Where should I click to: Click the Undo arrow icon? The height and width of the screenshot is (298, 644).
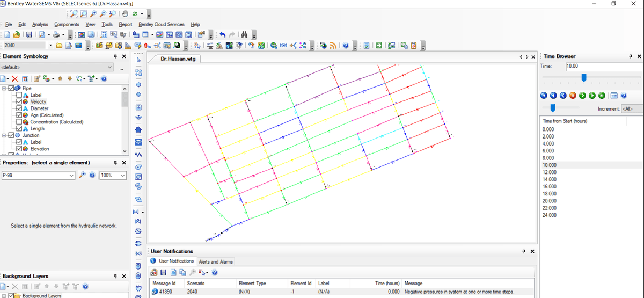pyautogui.click(x=222, y=34)
